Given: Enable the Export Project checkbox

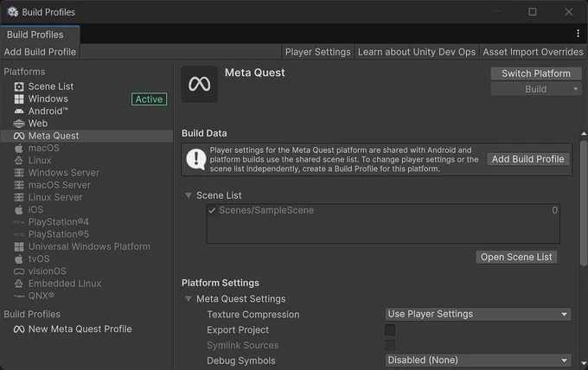Looking at the screenshot, I should [390, 330].
